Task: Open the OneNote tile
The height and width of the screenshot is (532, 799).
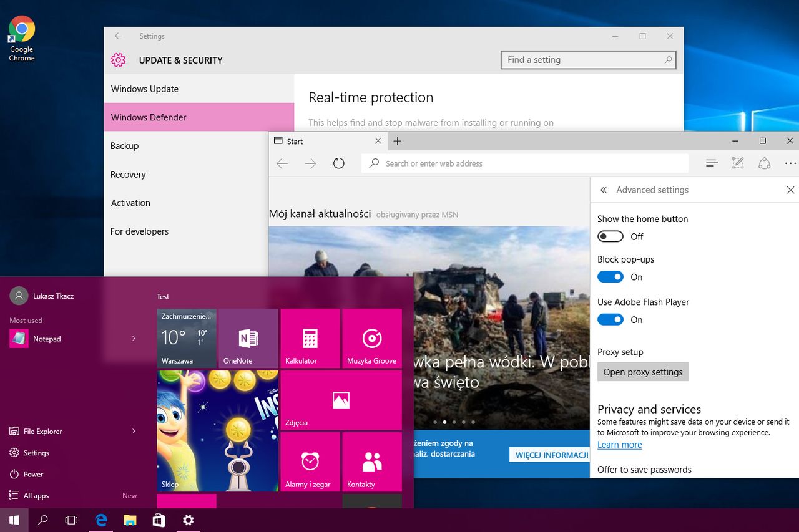Action: click(x=248, y=338)
